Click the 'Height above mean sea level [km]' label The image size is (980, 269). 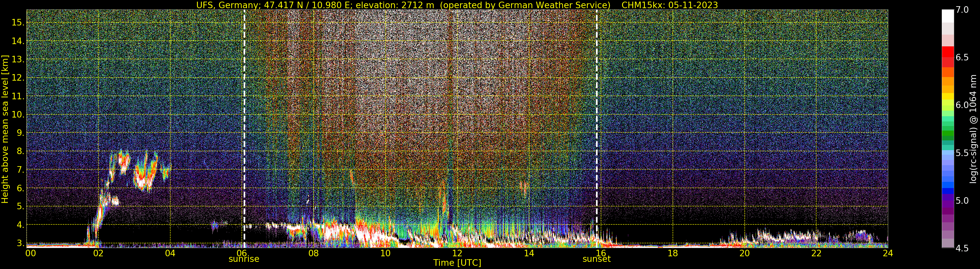[x=5, y=129]
